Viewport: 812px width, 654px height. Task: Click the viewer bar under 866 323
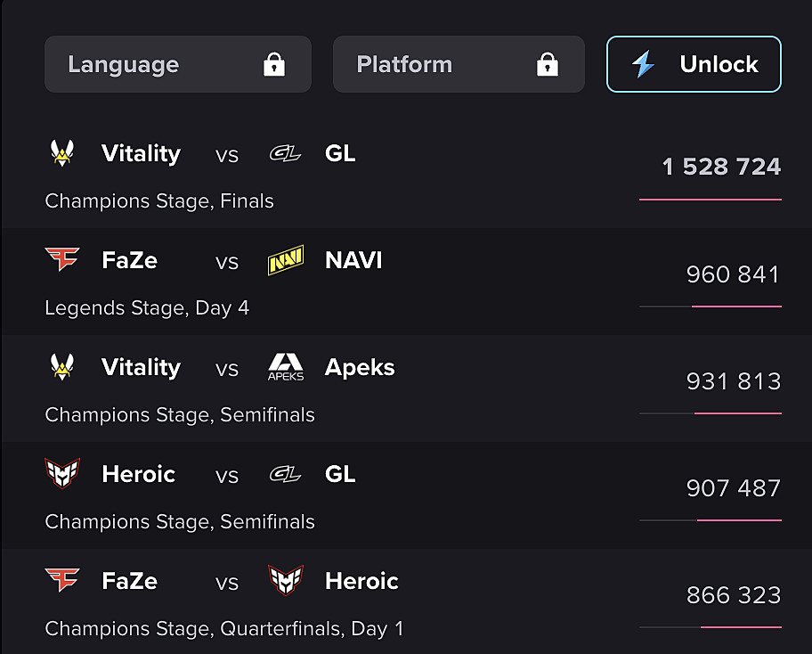point(710,627)
